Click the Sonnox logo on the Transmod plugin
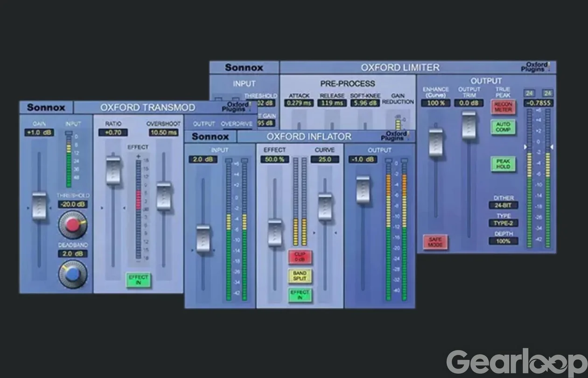The width and height of the screenshot is (588, 378). tap(46, 107)
